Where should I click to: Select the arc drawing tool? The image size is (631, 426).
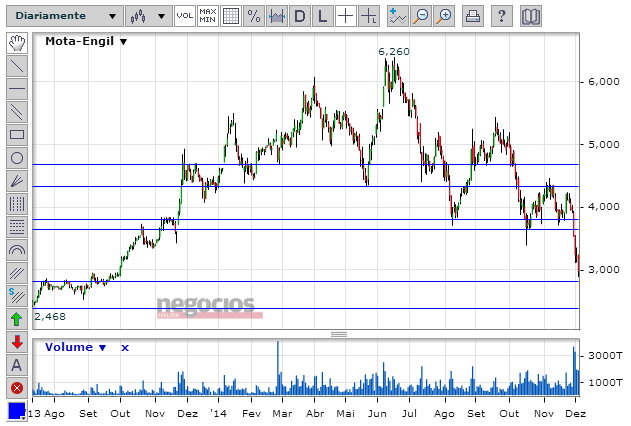[x=17, y=250]
